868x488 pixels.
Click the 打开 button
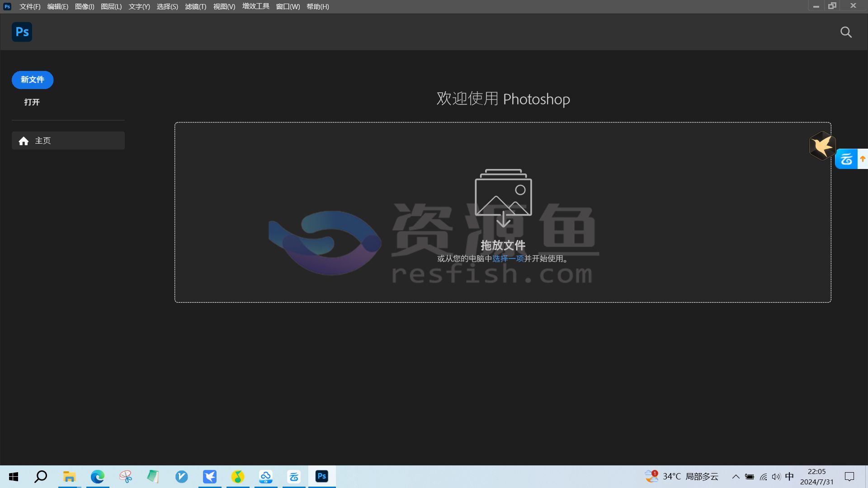pyautogui.click(x=32, y=102)
